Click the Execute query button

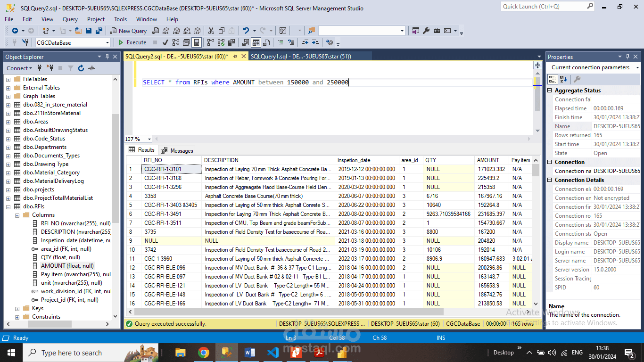(x=132, y=42)
